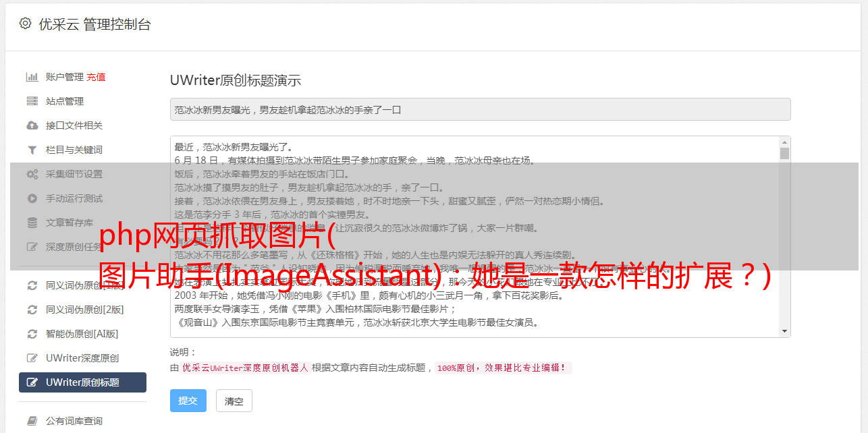
Task: Open 账户管理 in the sidebar
Action: (64, 77)
